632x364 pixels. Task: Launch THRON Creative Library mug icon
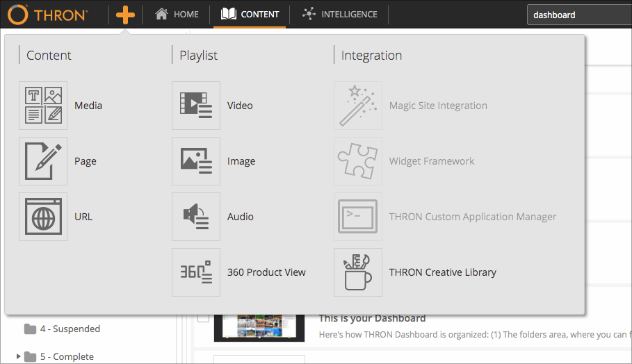tap(358, 272)
